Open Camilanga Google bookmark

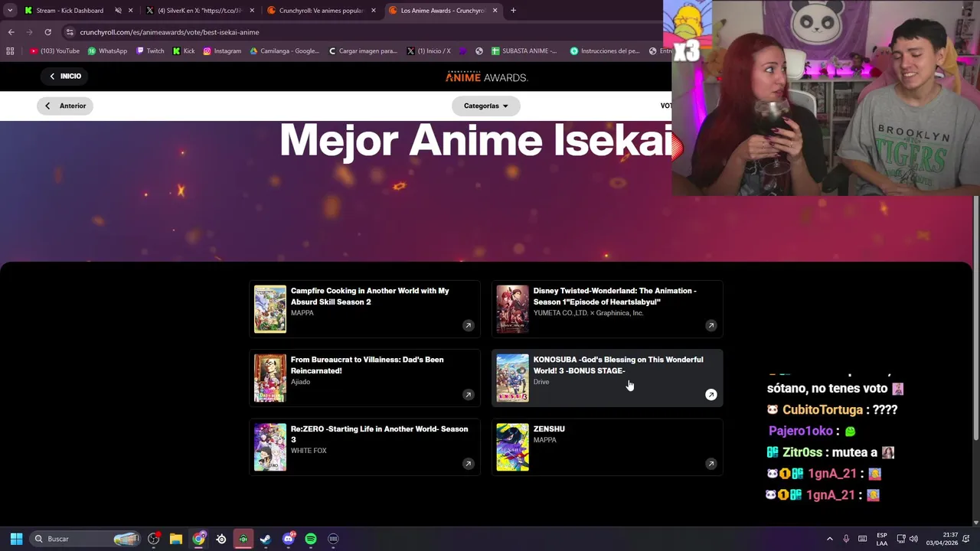285,51
